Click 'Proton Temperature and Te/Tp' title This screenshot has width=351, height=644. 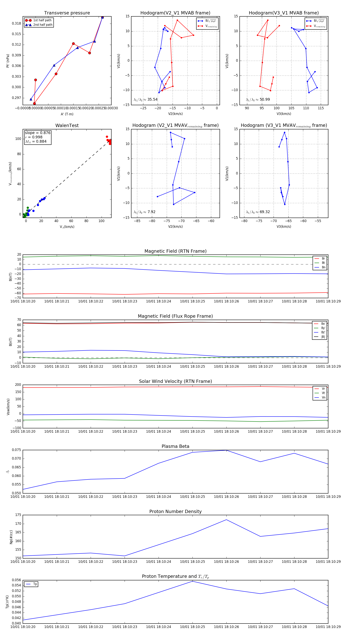tap(175, 576)
